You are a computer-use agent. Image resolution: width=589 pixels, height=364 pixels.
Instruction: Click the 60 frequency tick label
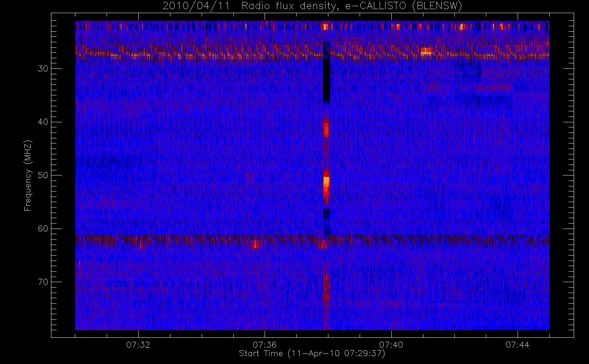(x=43, y=229)
